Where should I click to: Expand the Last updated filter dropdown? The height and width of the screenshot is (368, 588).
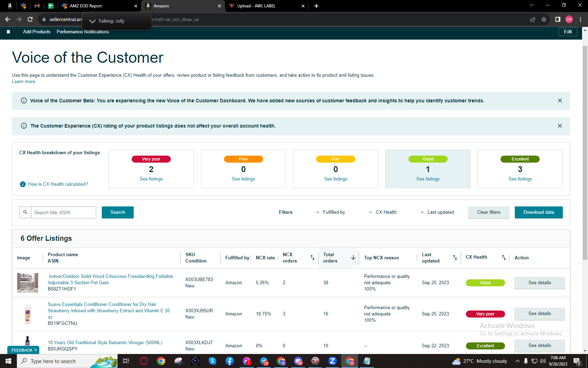[x=437, y=212]
